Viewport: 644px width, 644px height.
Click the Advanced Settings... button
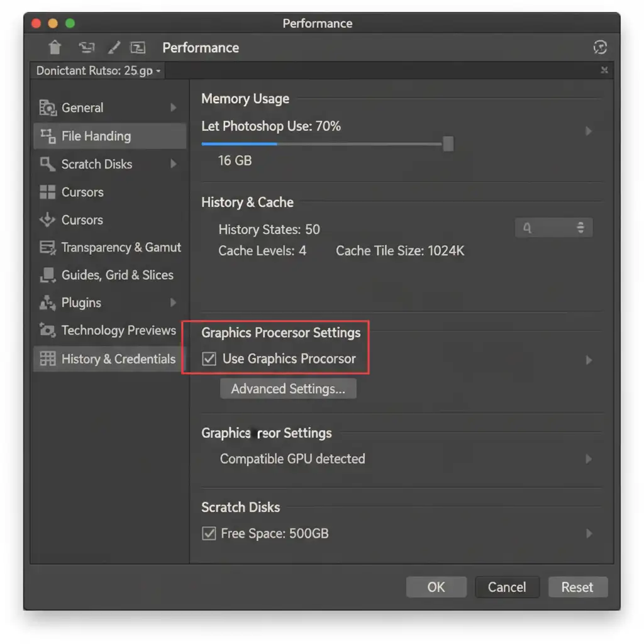(x=288, y=389)
